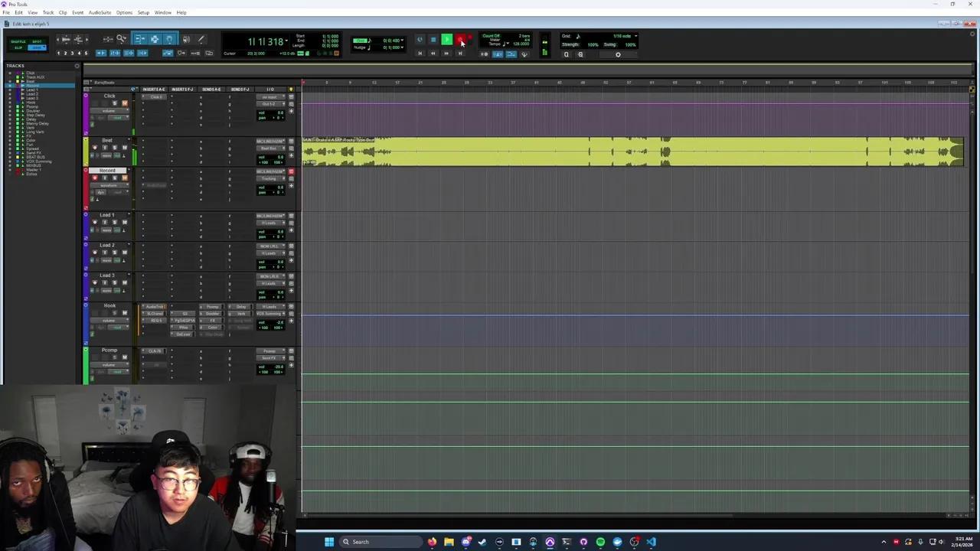Open File Explorer from the taskbar
Image resolution: width=980 pixels, height=551 pixels.
point(449,542)
